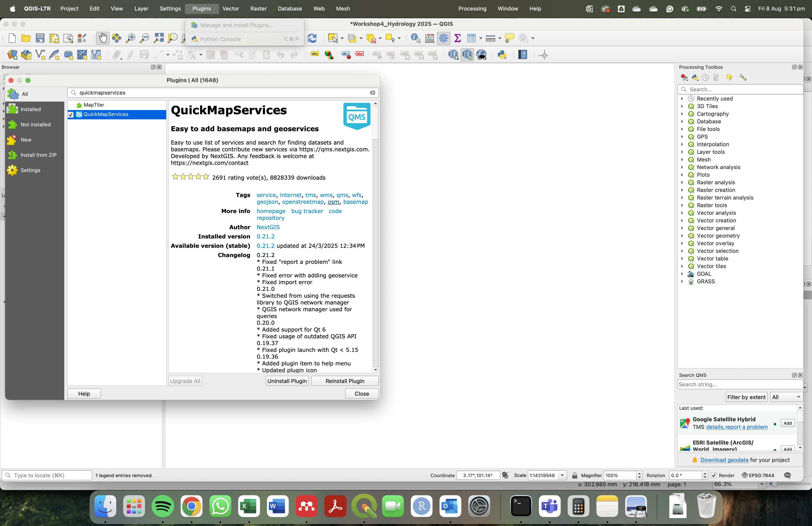
Task: Open the QMS filter 'All' dropdown
Action: 786,397
